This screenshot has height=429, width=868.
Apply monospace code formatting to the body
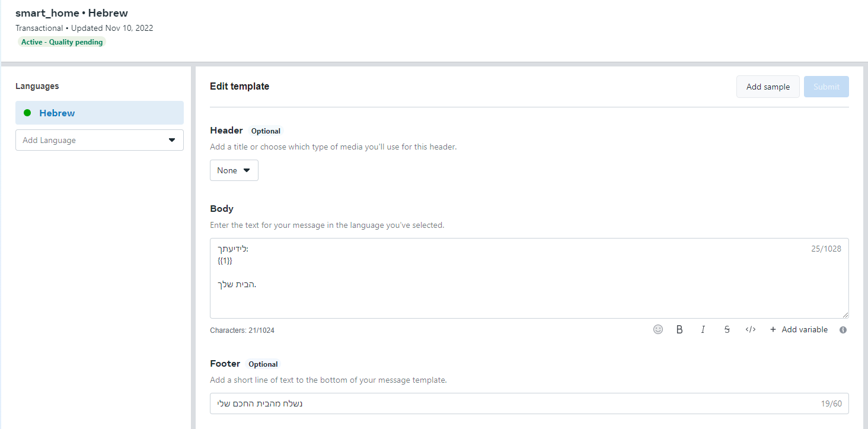pyautogui.click(x=750, y=329)
